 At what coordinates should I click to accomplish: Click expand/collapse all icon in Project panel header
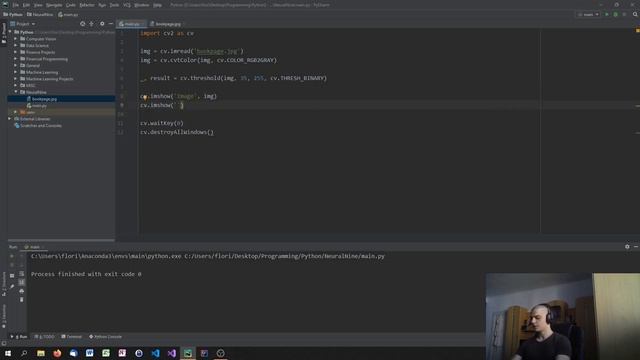[x=91, y=24]
